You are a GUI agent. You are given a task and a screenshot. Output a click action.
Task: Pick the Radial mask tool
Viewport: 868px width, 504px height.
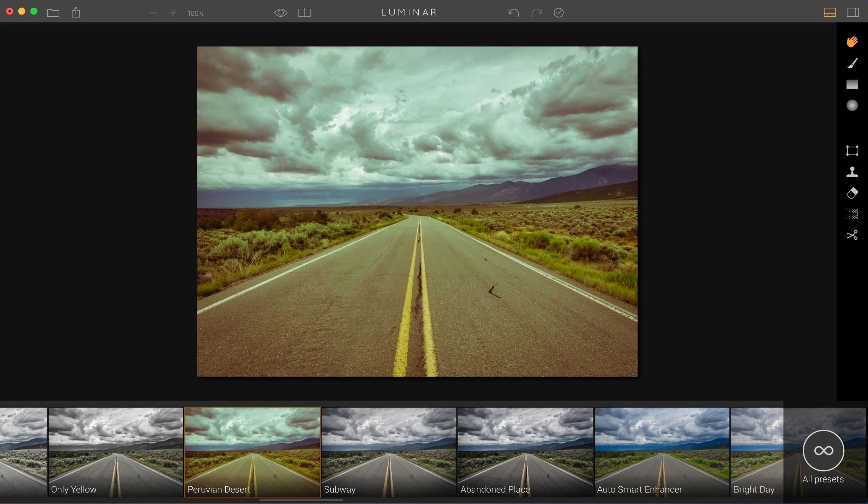click(x=852, y=105)
